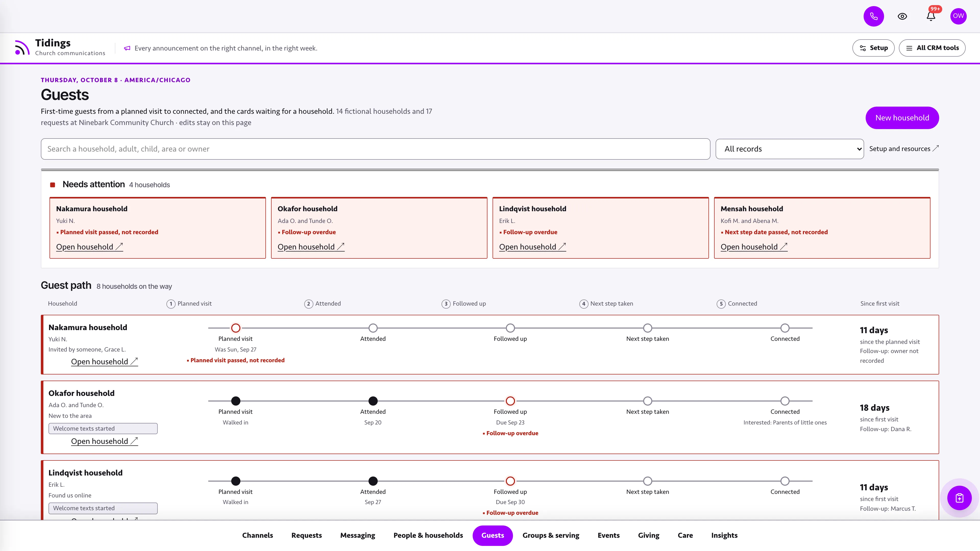Open the All CRM tools menu

pos(932,48)
